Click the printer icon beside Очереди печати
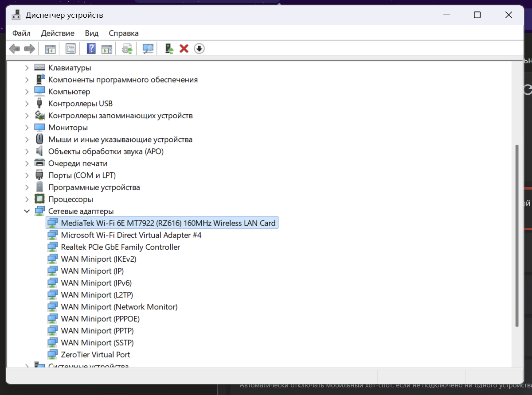The height and width of the screenshot is (395, 532). (x=40, y=163)
